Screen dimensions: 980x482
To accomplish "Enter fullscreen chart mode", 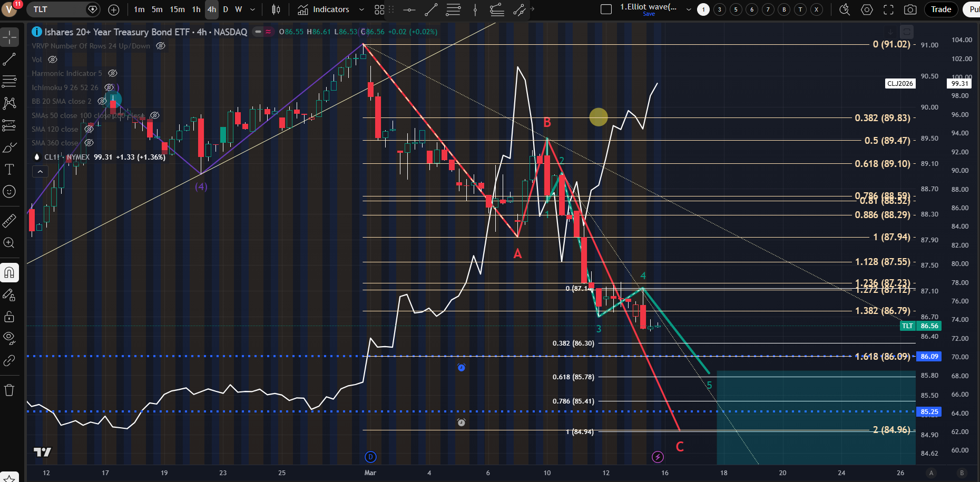I will [x=888, y=9].
